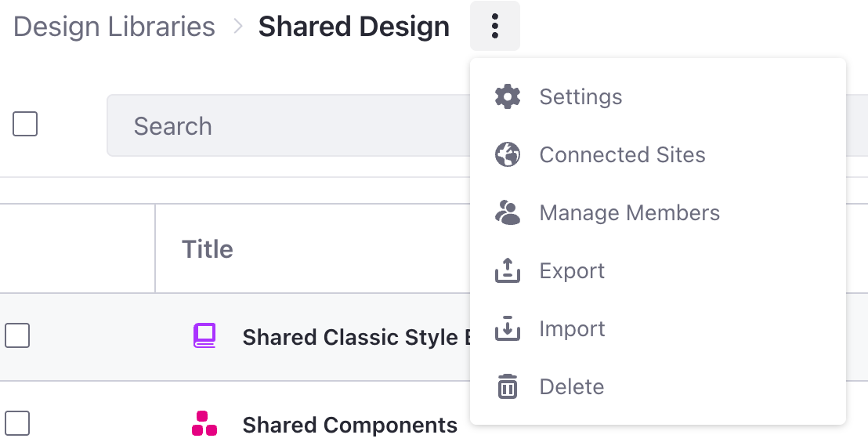Click the Delete trash can icon

point(507,386)
